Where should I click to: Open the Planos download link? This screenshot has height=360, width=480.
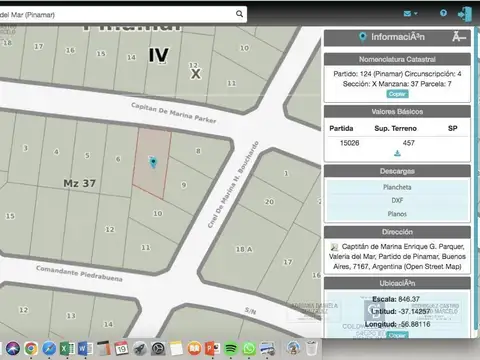coord(397,214)
